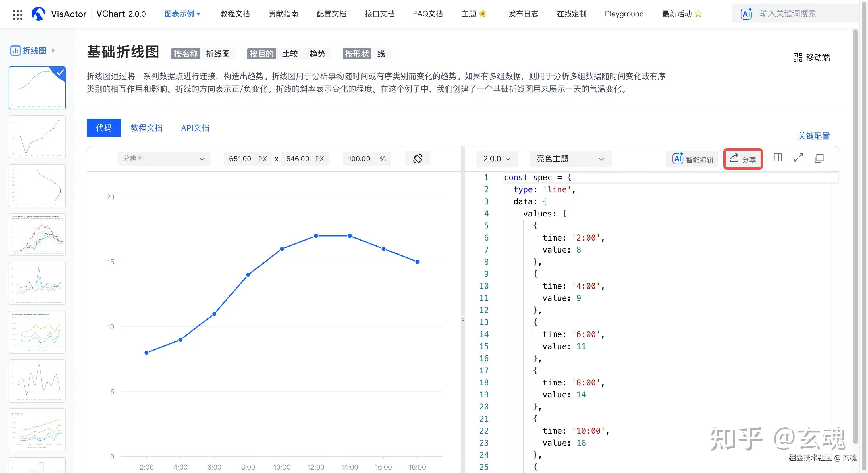Select the selected basic line chart thumbnail

(x=37, y=88)
